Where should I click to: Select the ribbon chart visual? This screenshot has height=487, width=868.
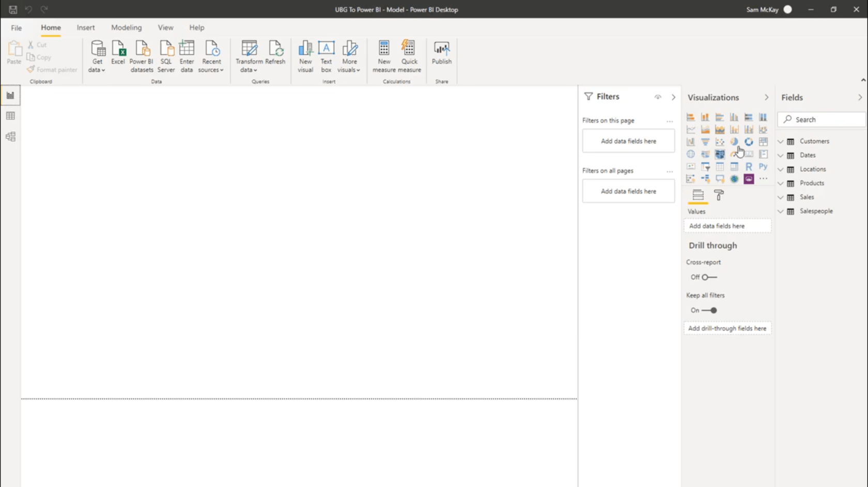coord(763,130)
